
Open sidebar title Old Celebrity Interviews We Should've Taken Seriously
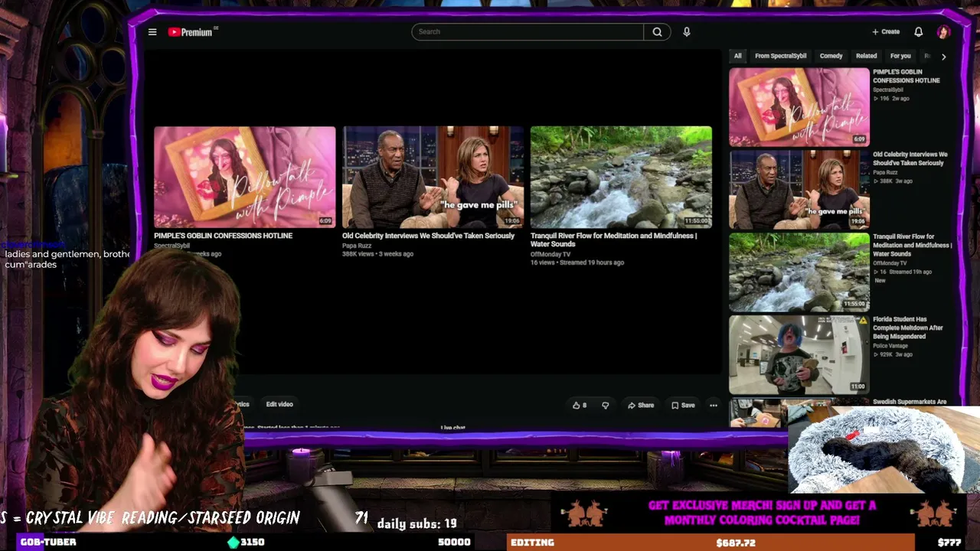click(910, 158)
